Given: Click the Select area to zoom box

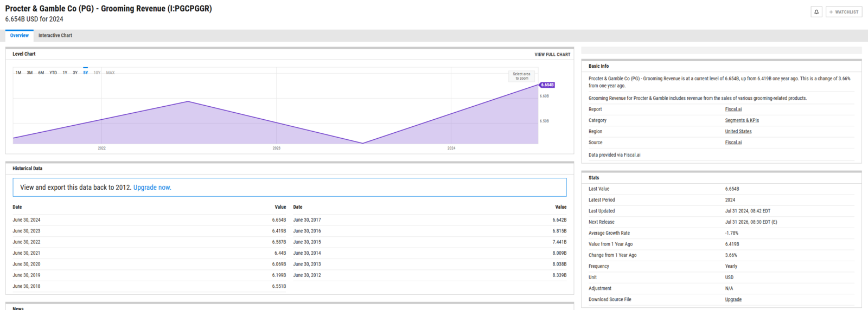Looking at the screenshot, I should [521, 76].
